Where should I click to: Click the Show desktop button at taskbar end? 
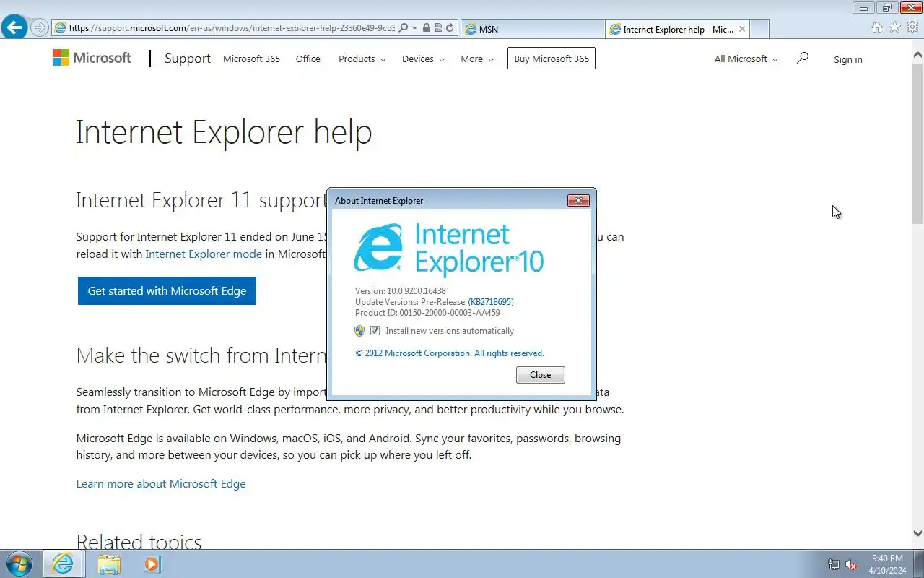coord(919,564)
